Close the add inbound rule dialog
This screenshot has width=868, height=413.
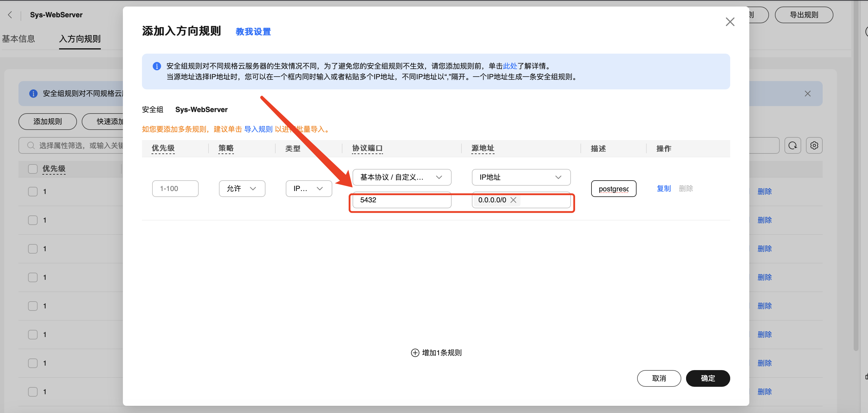point(730,22)
